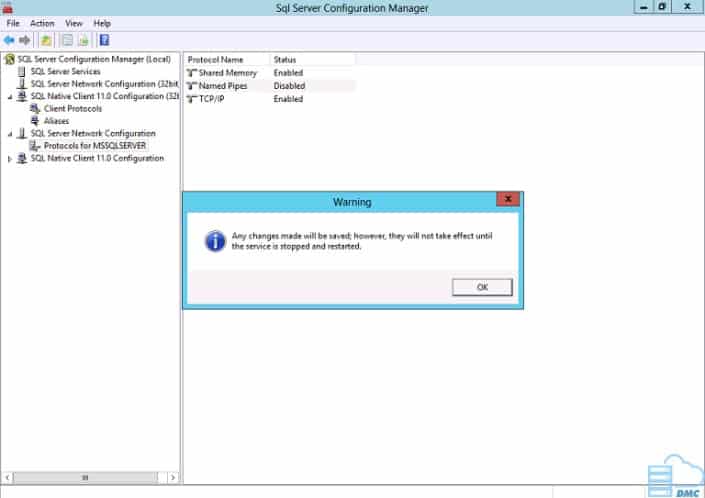The image size is (705, 498).
Task: Collapse the SQL Server Network Configuration node
Action: click(10, 133)
